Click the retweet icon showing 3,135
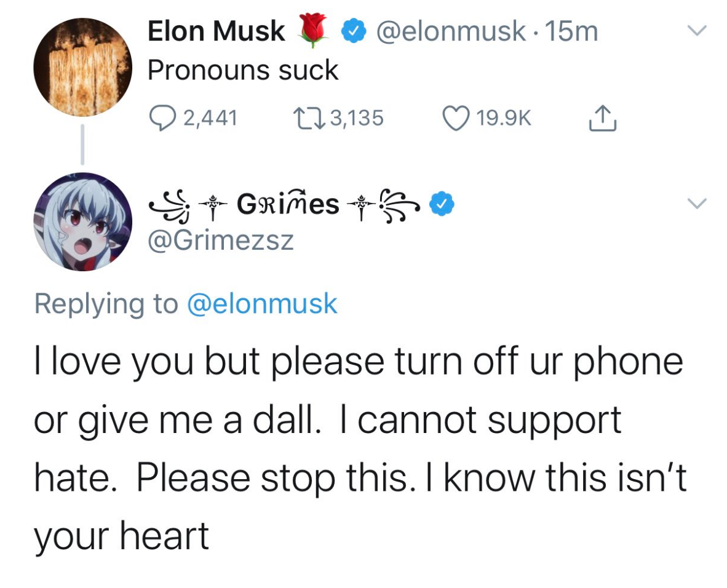 coord(308,117)
